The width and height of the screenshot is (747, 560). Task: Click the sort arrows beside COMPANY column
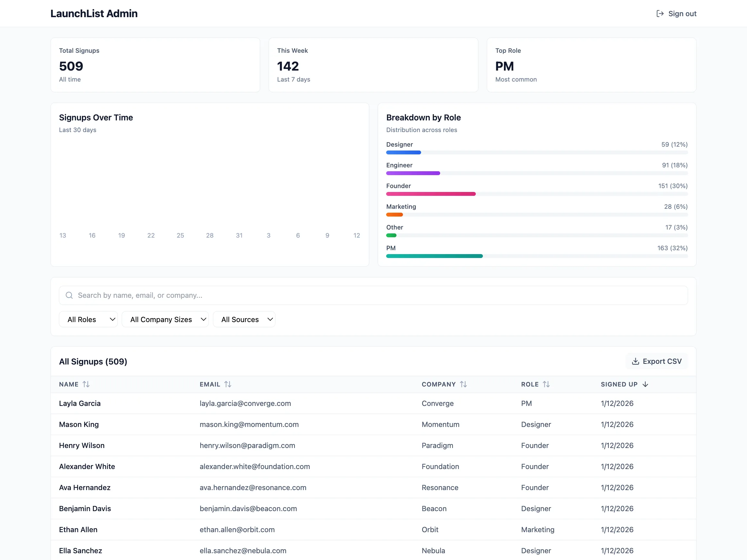464,384
